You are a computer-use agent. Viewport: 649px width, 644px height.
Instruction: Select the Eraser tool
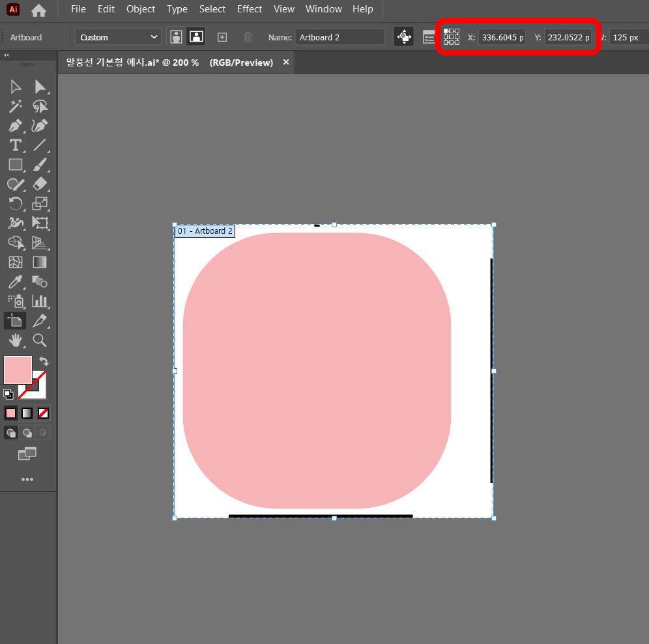(40, 184)
